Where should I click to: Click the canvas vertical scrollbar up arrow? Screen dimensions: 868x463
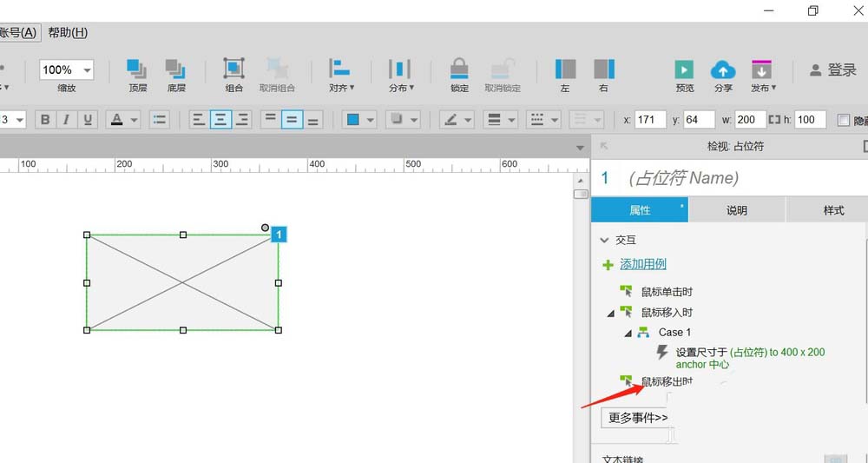[x=580, y=181]
